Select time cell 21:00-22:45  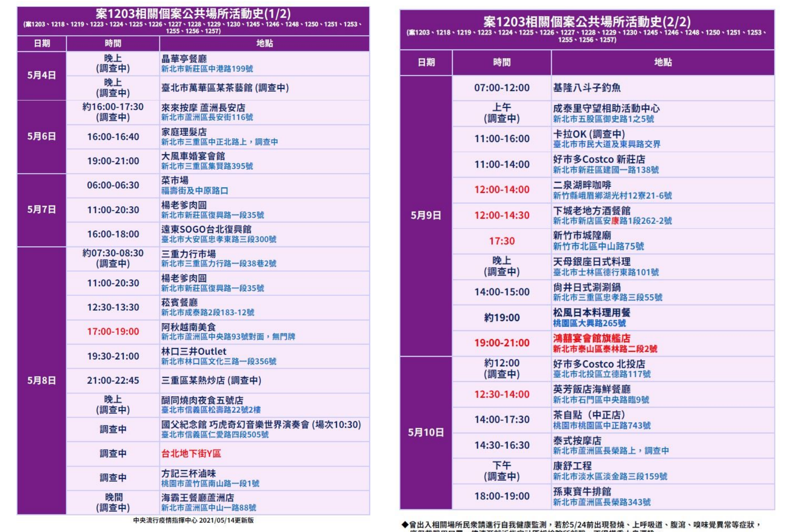113,381
